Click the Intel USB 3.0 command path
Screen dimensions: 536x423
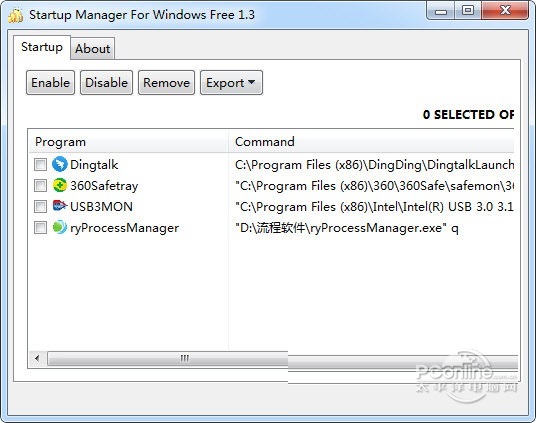[374, 207]
